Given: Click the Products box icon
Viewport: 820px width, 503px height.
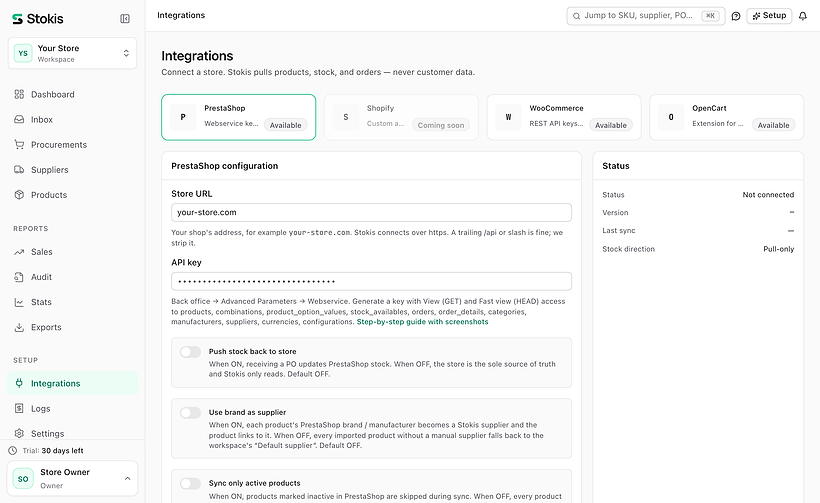Looking at the screenshot, I should (19, 195).
